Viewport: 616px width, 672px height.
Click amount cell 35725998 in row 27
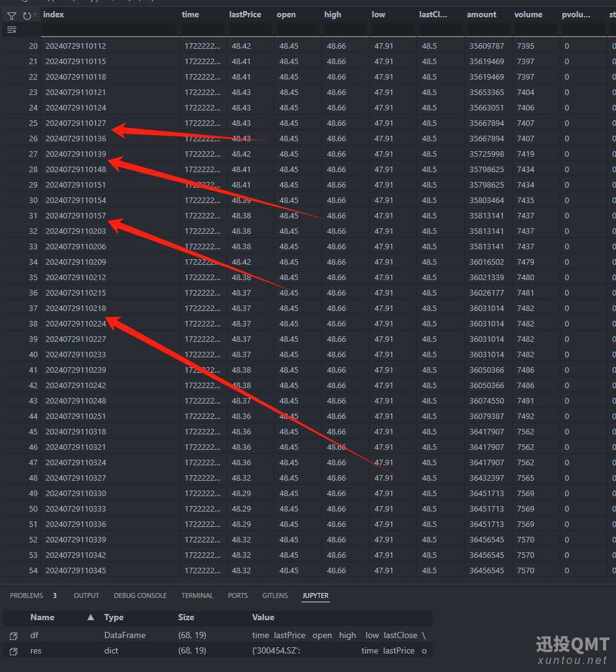tap(487, 154)
